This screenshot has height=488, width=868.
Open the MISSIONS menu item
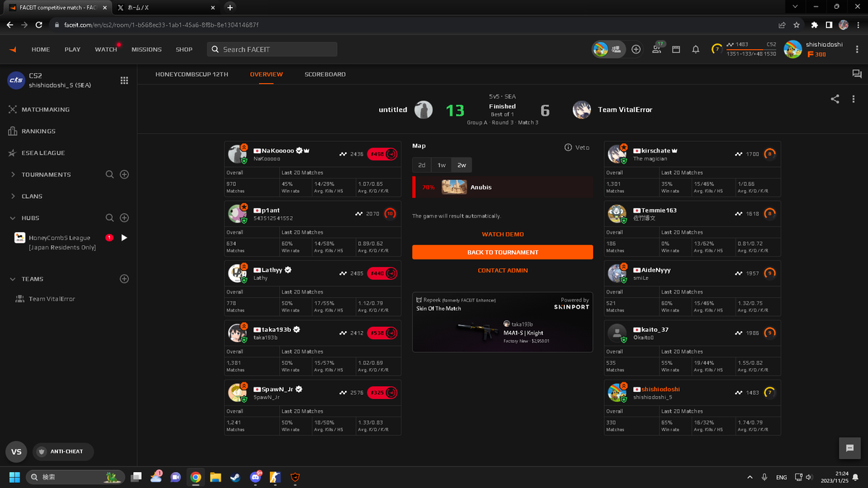(x=147, y=49)
